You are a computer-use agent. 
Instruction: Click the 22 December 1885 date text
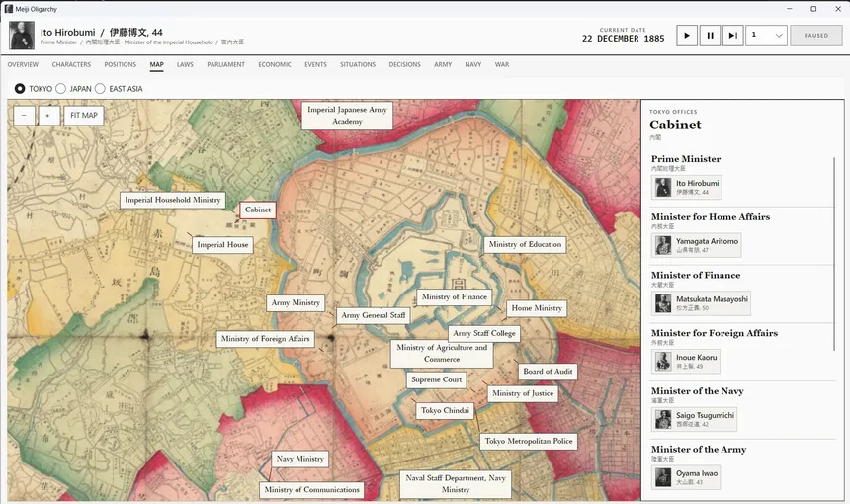[x=623, y=39]
